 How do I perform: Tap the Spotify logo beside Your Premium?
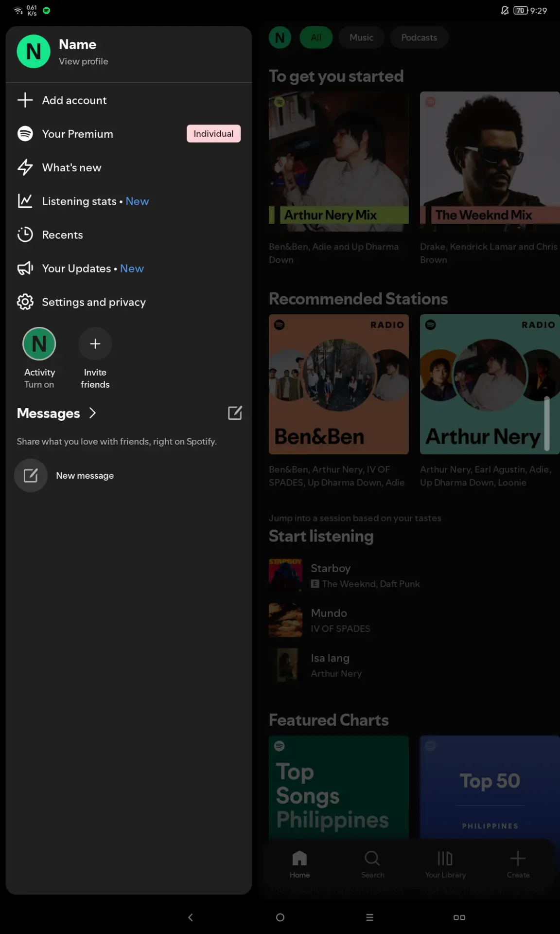(x=25, y=134)
